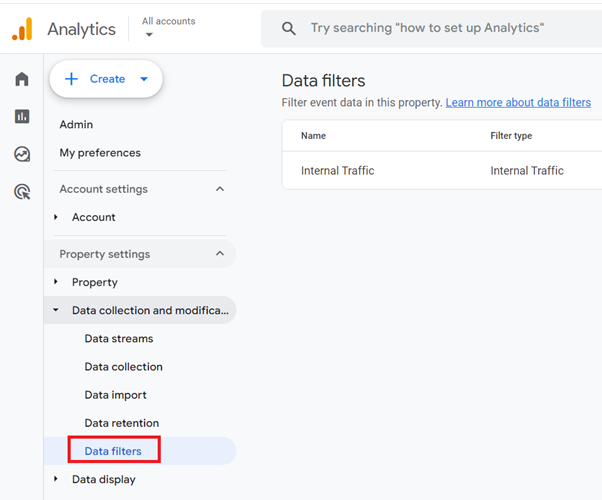The image size is (602, 500).
Task: Open the Data display item
Action: click(104, 480)
